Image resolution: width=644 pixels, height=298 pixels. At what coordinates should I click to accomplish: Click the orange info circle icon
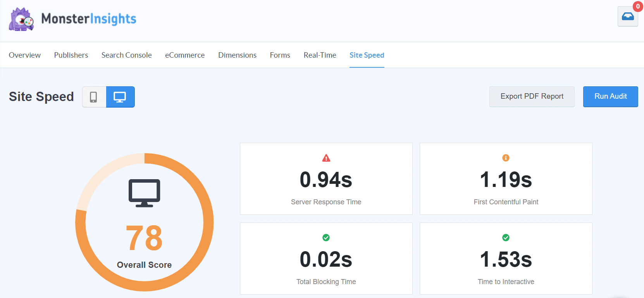pos(506,158)
